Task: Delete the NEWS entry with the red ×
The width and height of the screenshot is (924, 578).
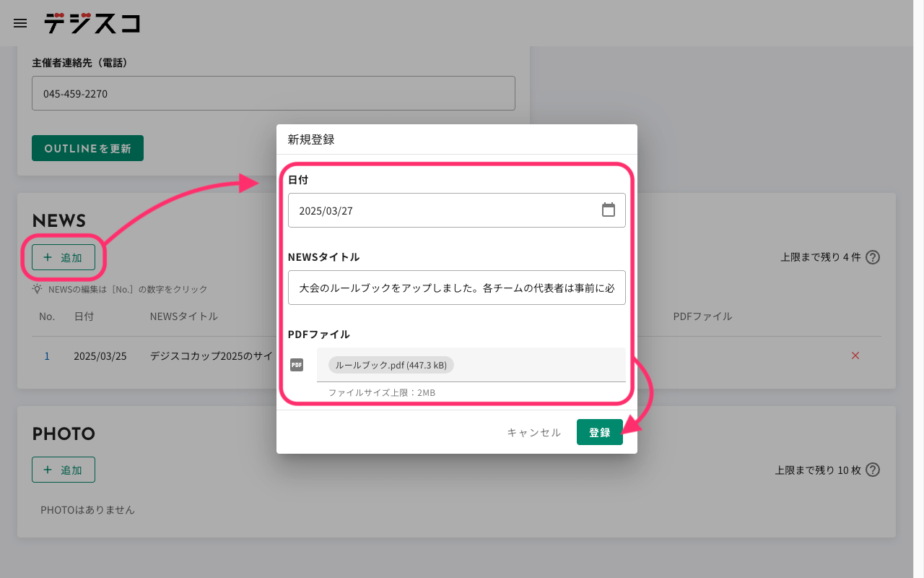Action: pos(855,355)
